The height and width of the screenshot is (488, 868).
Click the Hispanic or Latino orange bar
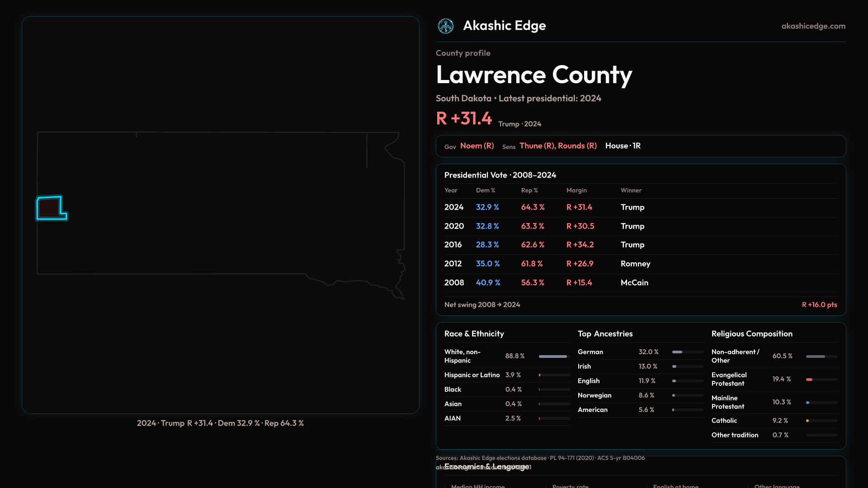tap(540, 375)
